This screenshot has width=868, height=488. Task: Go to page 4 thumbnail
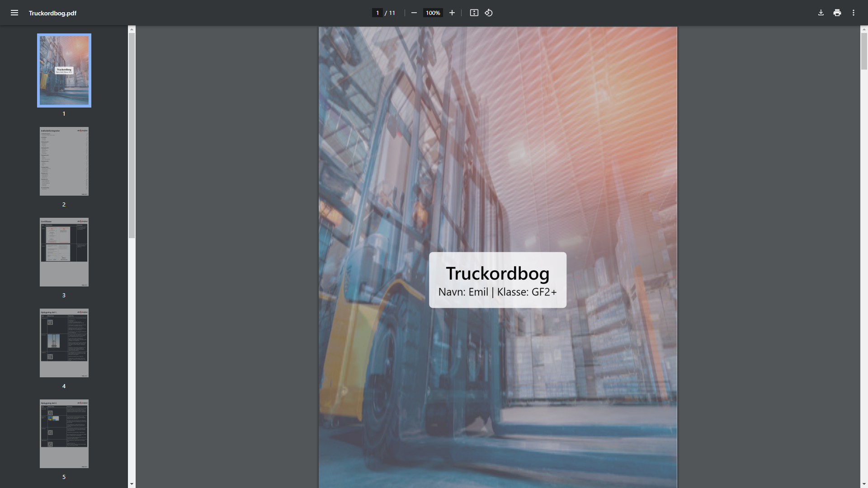coord(64,343)
